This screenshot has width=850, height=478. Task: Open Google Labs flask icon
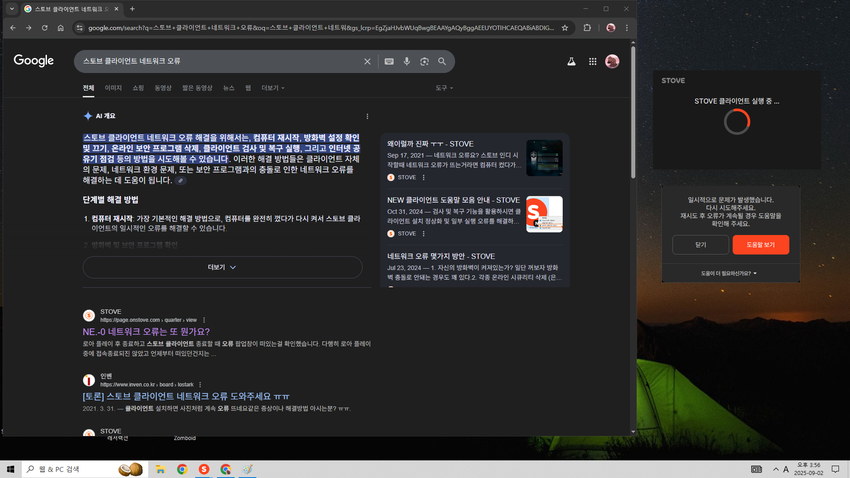[x=571, y=61]
